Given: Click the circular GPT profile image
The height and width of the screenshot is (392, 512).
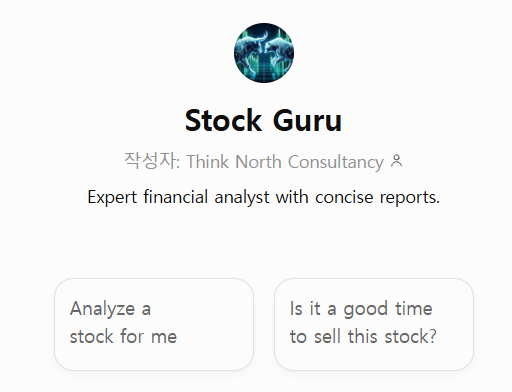Looking at the screenshot, I should coord(264,53).
